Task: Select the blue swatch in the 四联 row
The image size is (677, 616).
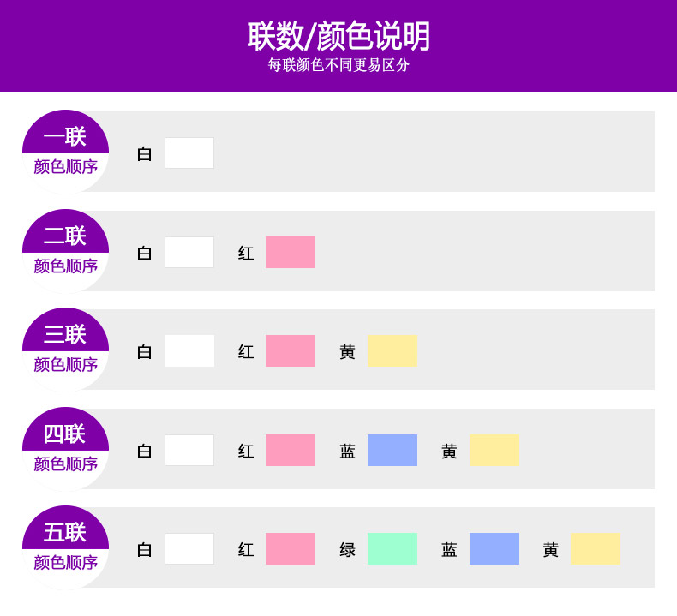Action: 392,451
